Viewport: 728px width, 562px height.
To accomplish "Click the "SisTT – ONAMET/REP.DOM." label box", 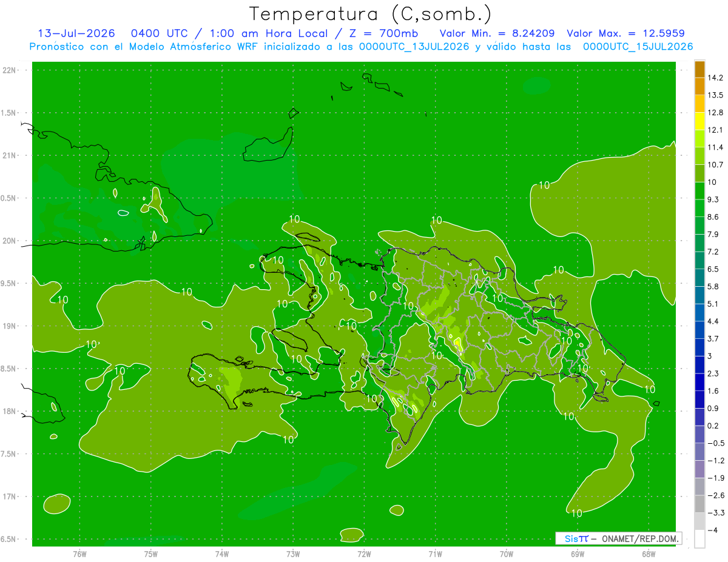I will [x=618, y=538].
